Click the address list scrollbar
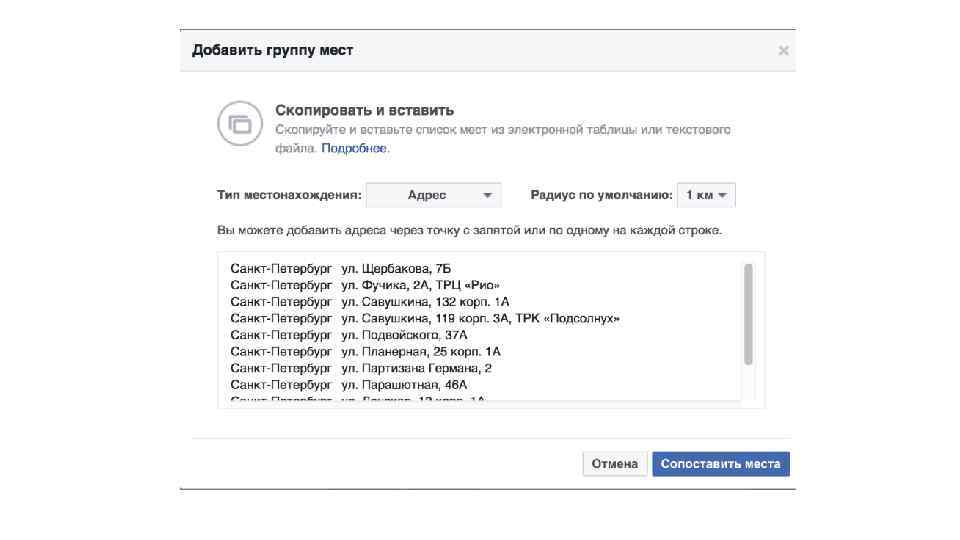960x540 pixels. pyautogui.click(x=748, y=313)
